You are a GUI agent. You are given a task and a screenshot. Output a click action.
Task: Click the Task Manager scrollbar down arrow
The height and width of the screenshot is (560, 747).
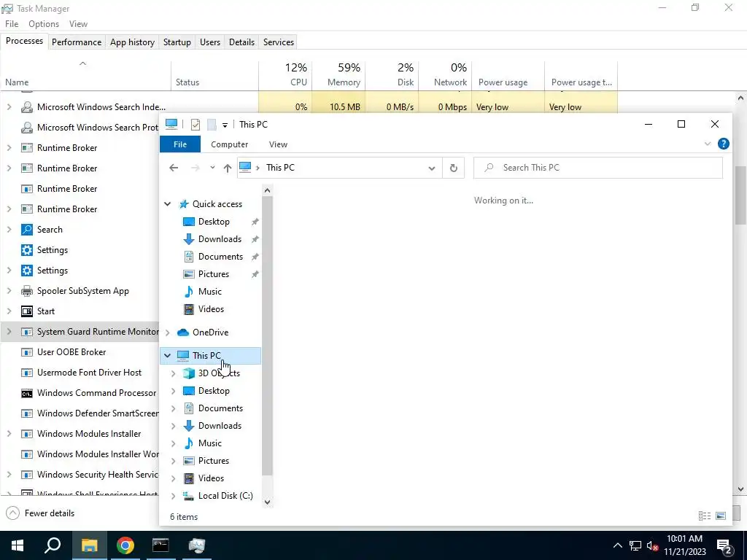(740, 489)
